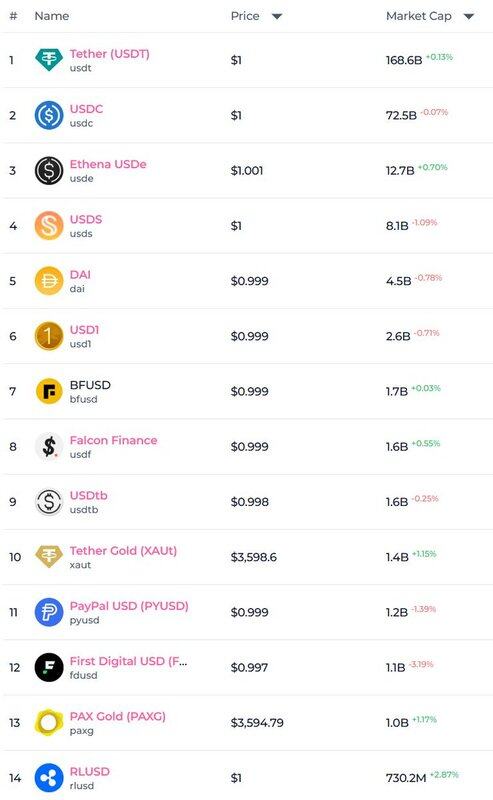Open the Tether Gold (XAUt) link
This screenshot has height=800, width=493.
pos(124,551)
